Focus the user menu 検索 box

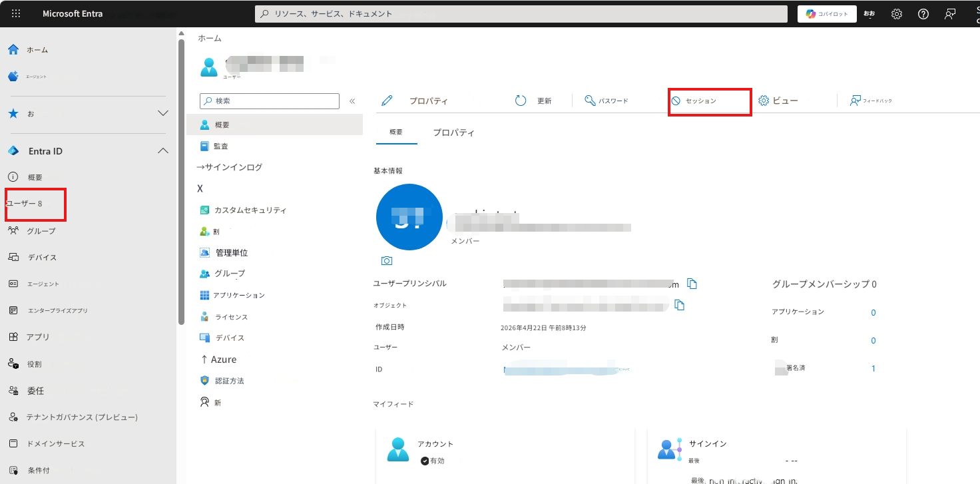tap(270, 101)
